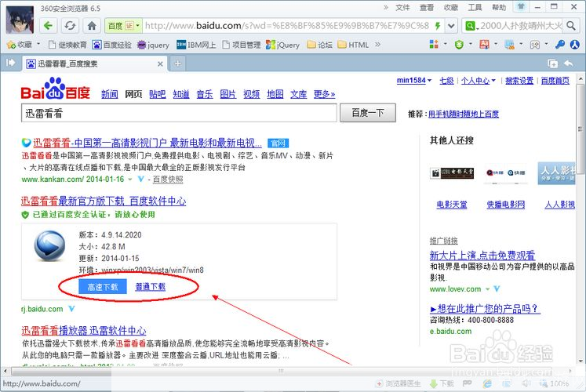586x392 pixels.
Task: Close the 迅雷看看_百度搜索 tab
Action: tap(160, 64)
